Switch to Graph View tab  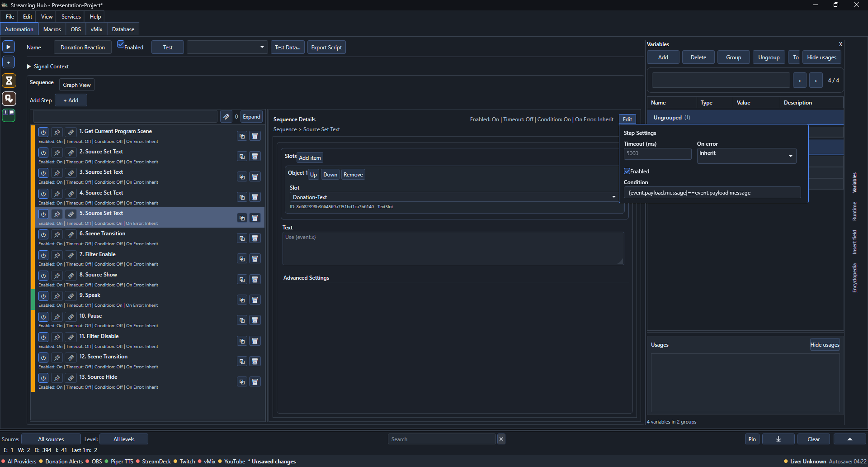(77, 85)
